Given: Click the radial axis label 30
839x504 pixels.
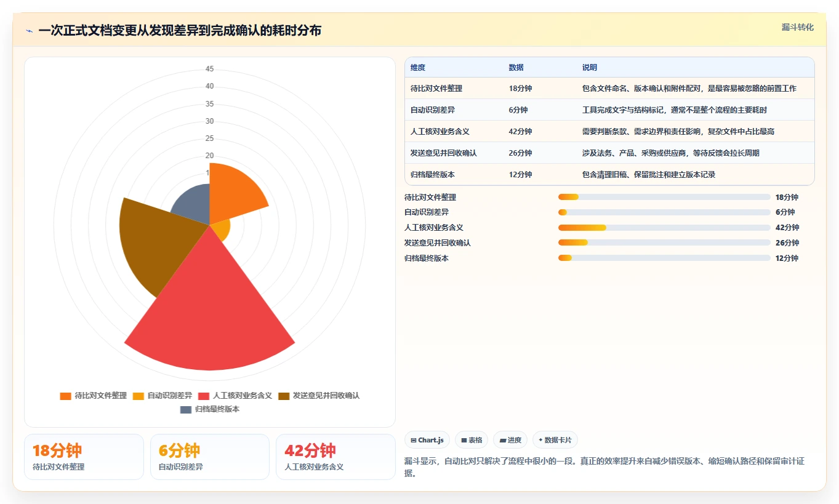Looking at the screenshot, I should tap(210, 121).
